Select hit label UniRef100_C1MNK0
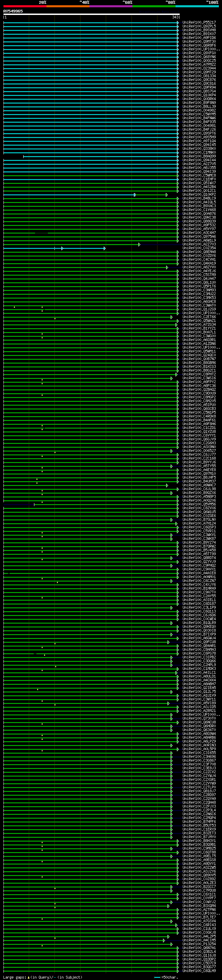 click(199, 153)
